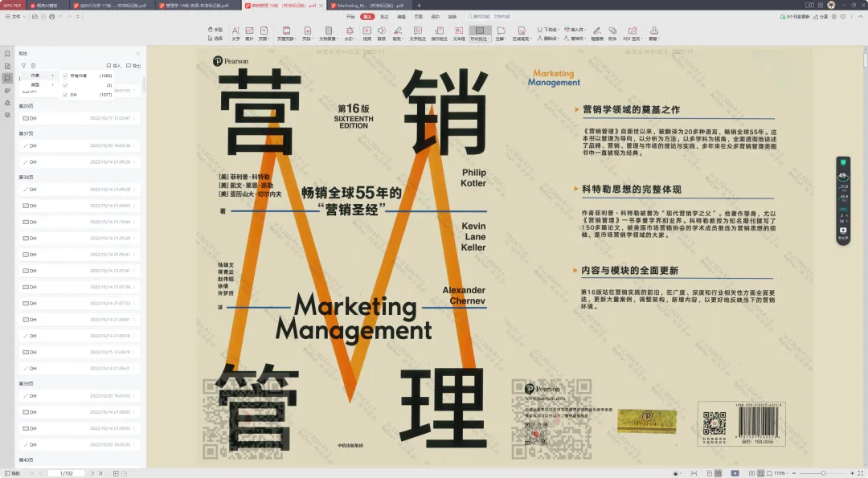868x478 pixels.
Task: Switch to the 批注 ribbon tab
Action: 384,17
